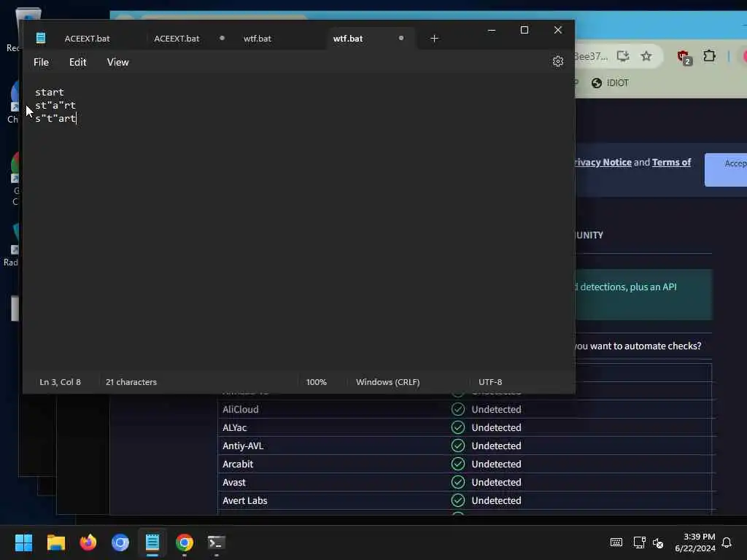Click the first line 'start' in editor
This screenshot has width=747, height=560.
(50, 92)
